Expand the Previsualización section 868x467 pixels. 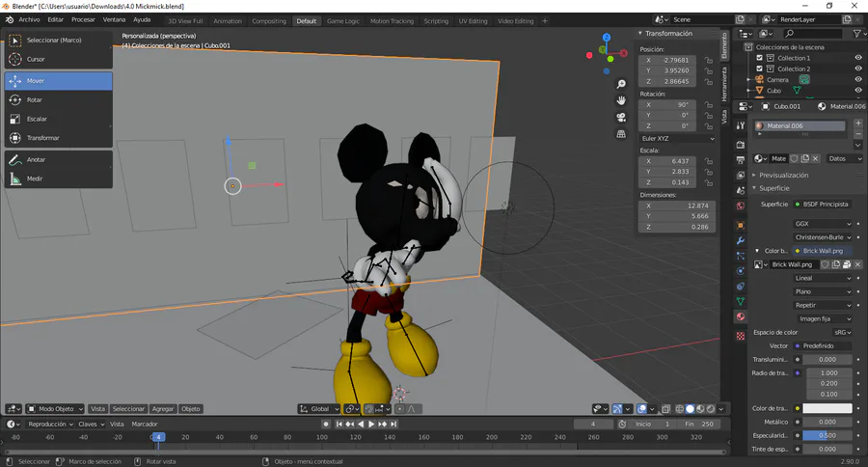(x=781, y=176)
